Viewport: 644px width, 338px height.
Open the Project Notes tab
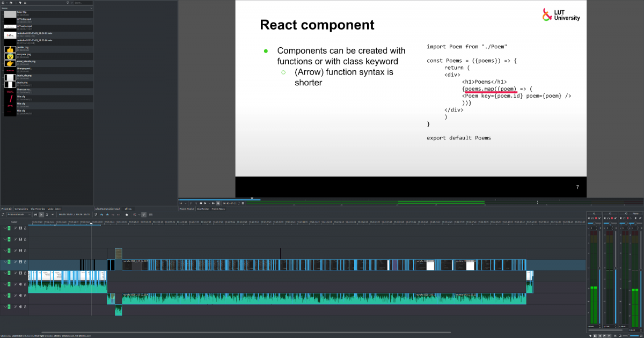(218, 209)
